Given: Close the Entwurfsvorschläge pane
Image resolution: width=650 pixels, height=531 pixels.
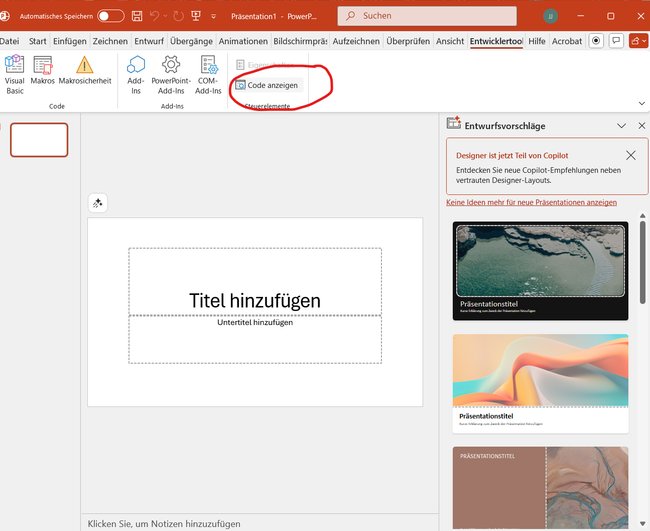Looking at the screenshot, I should tap(642, 126).
